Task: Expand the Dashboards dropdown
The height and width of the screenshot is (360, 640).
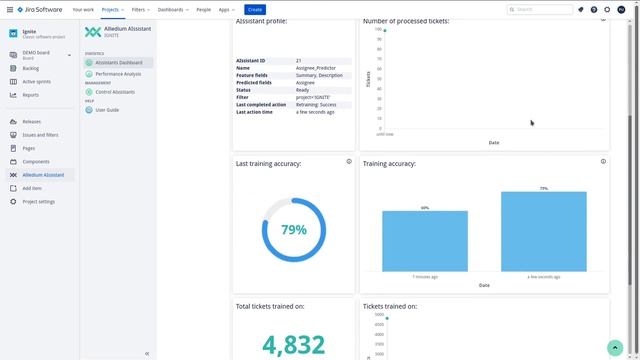Action: pyautogui.click(x=173, y=9)
